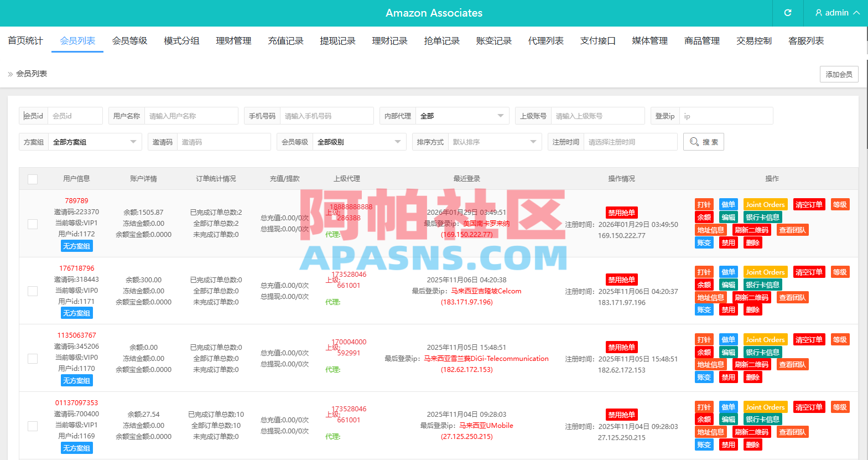This screenshot has height=460, width=868.
Task: Go to 代理列表 tab
Action: (x=545, y=40)
